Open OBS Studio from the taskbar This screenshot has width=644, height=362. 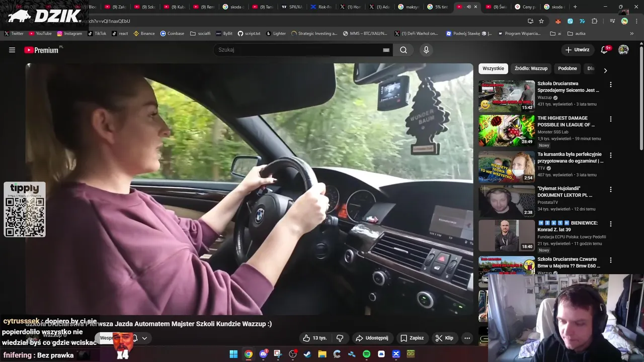click(x=293, y=354)
